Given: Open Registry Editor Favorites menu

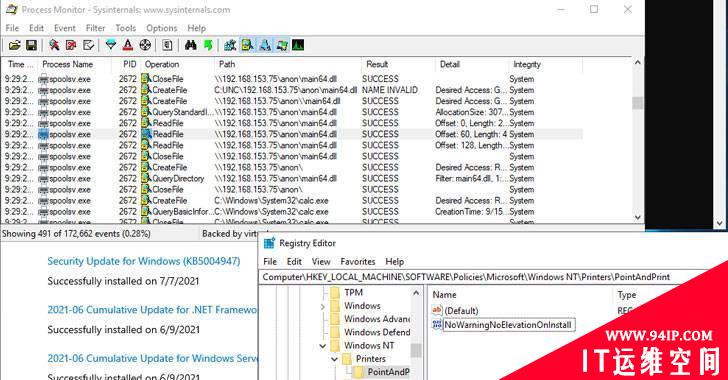Looking at the screenshot, I should click(358, 262).
